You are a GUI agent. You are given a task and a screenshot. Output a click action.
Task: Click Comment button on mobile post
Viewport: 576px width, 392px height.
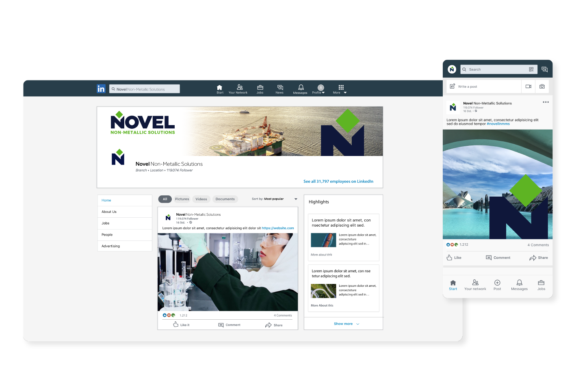pos(498,258)
